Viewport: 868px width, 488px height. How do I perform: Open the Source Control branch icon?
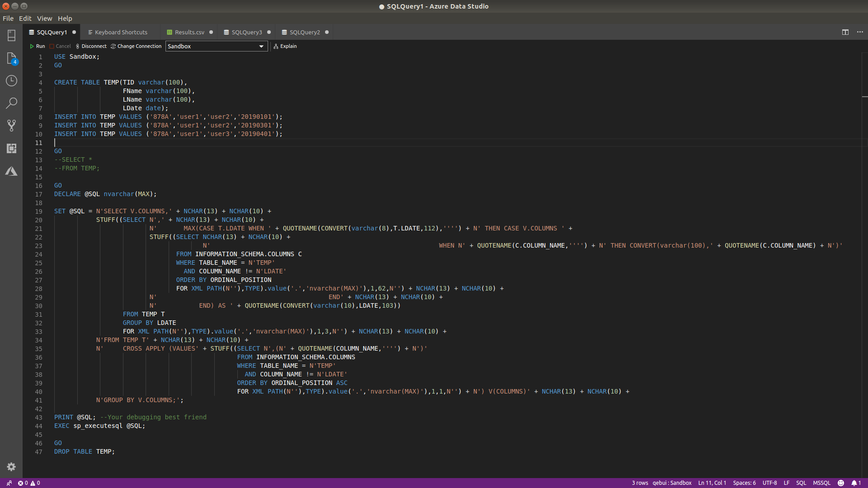tap(11, 126)
